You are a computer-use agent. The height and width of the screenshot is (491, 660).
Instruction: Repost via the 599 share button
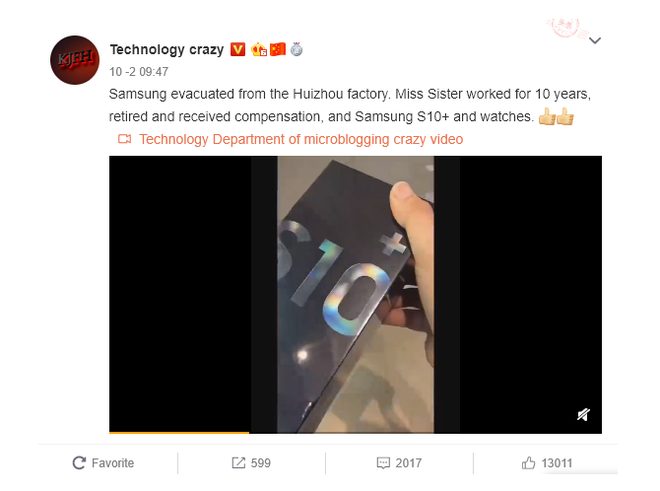tap(251, 463)
